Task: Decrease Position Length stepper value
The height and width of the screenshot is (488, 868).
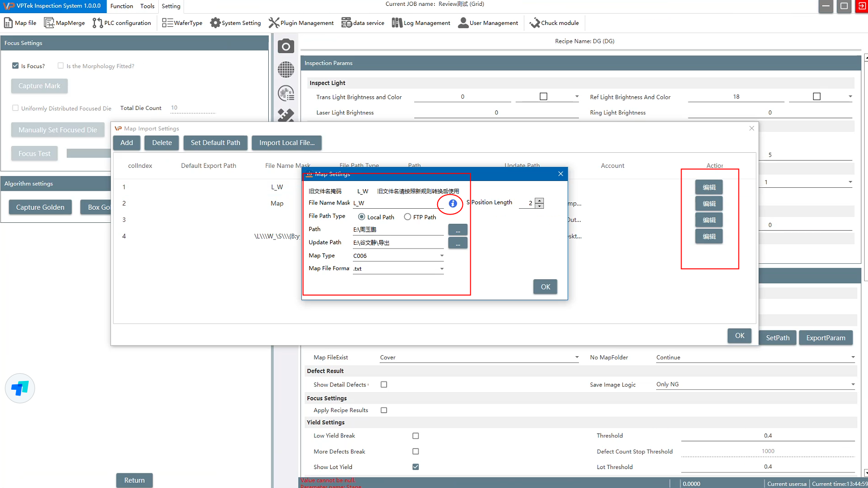Action: pyautogui.click(x=539, y=206)
